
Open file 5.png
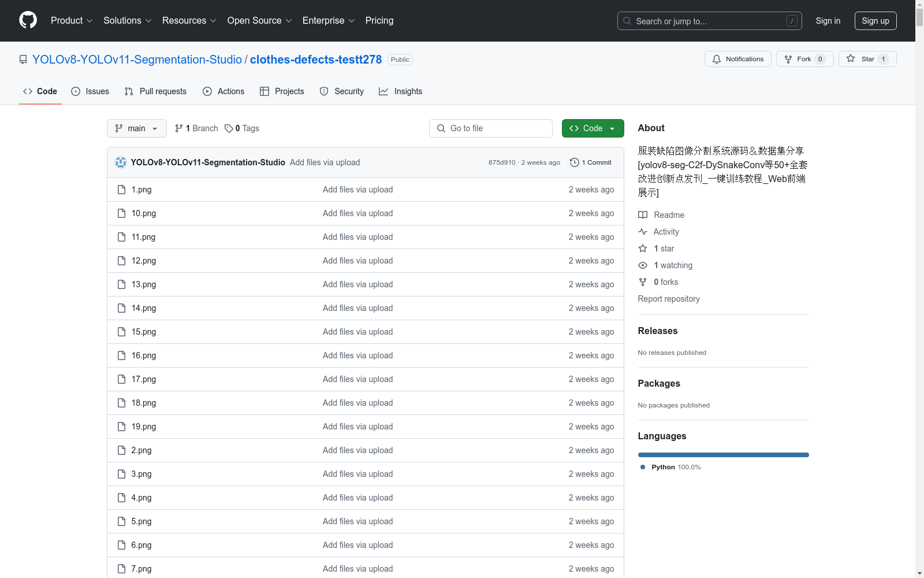[x=141, y=521]
